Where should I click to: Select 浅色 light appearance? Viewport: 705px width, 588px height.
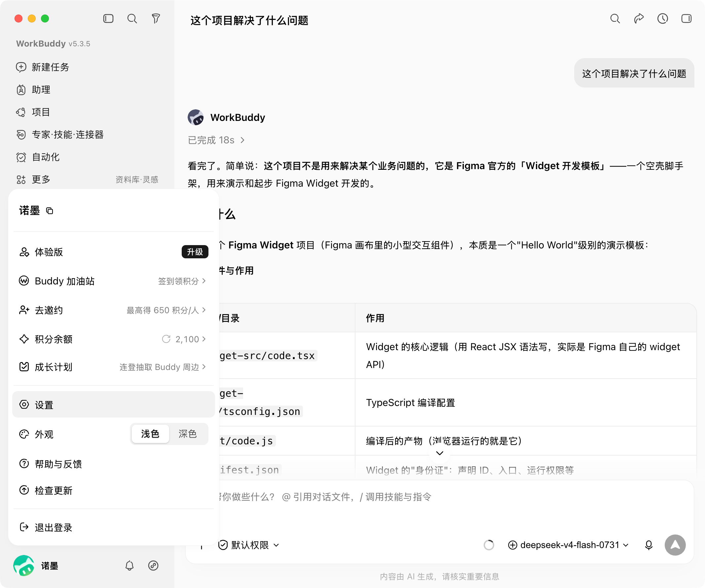point(150,434)
